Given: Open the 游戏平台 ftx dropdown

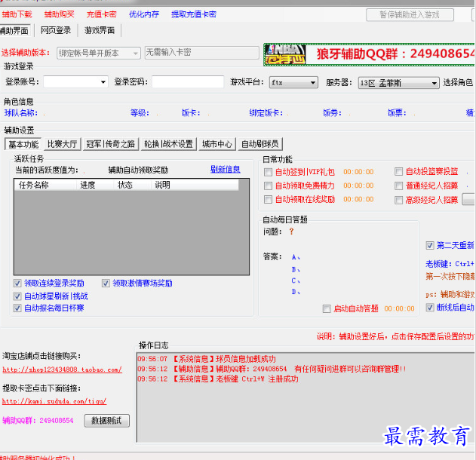Looking at the screenshot, I should 293,82.
